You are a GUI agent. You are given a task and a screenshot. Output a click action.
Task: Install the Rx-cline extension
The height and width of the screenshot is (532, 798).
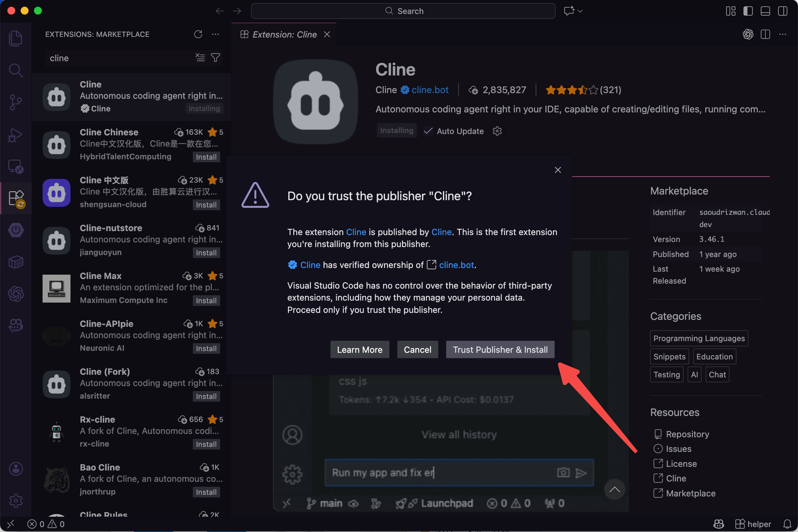tap(206, 444)
